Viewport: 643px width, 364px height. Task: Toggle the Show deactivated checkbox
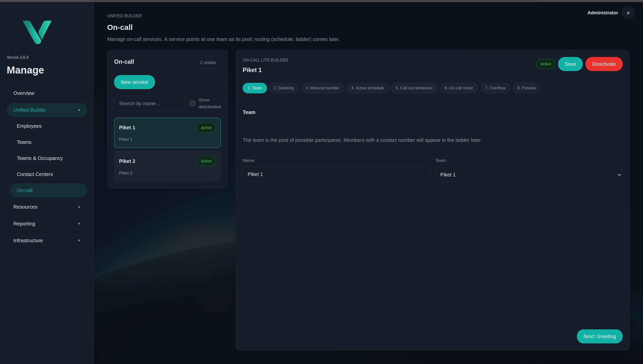tap(192, 103)
